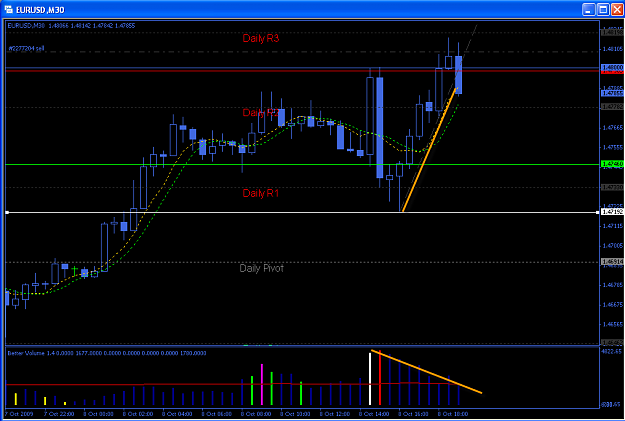The height and width of the screenshot is (421, 625).
Task: Select the "Daily Pivot" label
Action: tap(261, 268)
